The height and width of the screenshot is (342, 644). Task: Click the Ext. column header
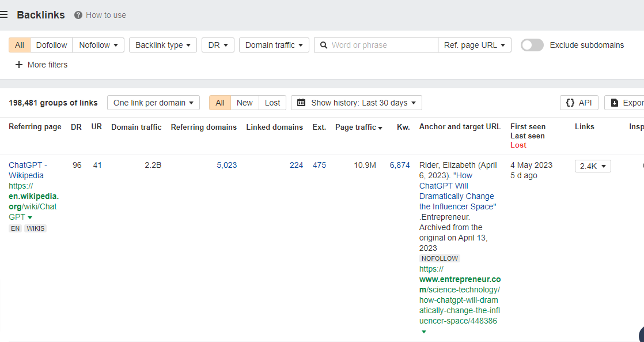(x=319, y=127)
